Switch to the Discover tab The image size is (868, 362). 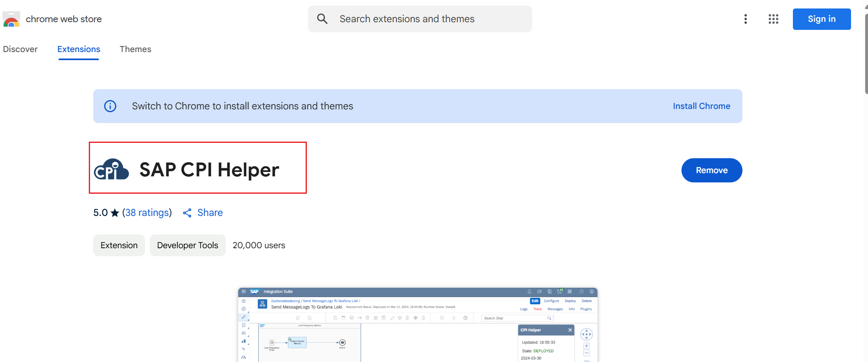coord(20,49)
